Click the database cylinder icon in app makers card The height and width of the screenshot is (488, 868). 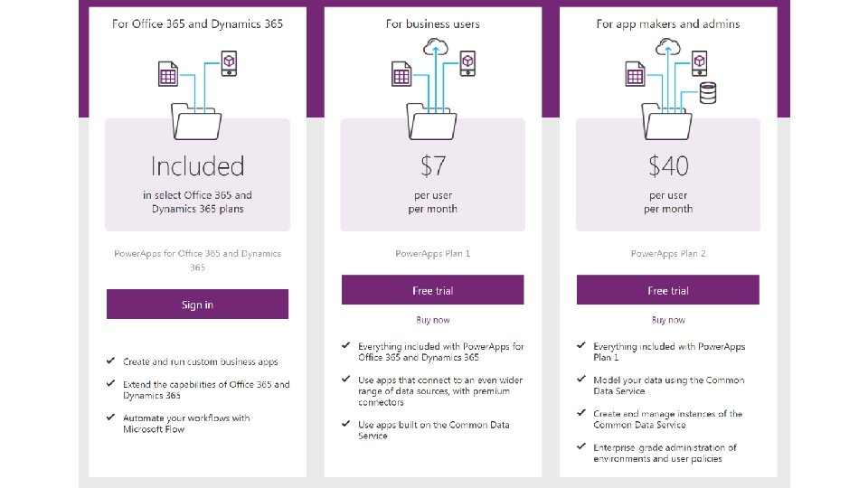(708, 93)
